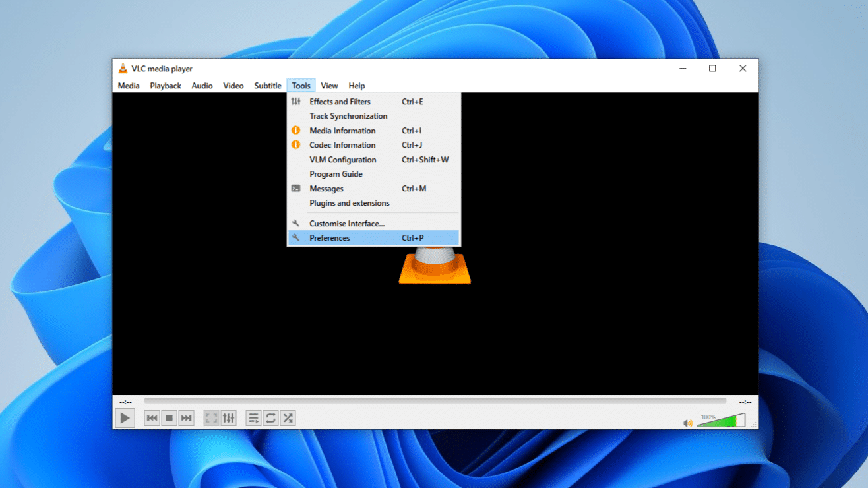Open Codec Information from the menu
Screen dimensions: 868x488
[374, 145]
